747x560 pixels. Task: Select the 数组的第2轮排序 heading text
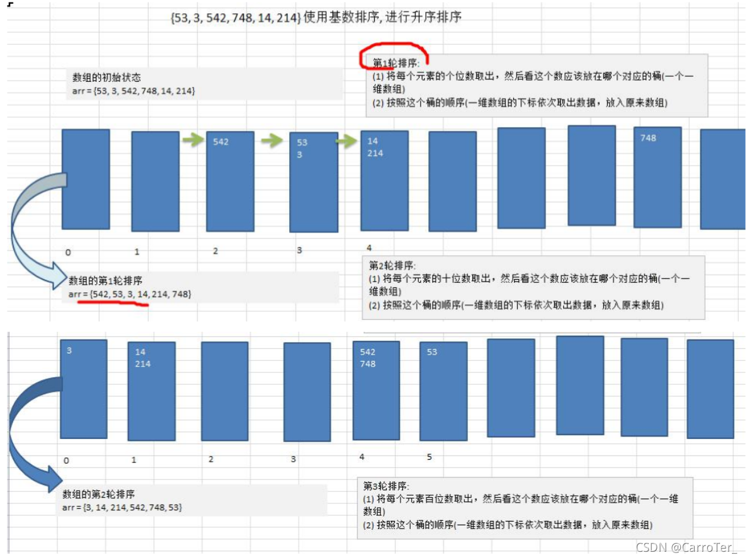click(99, 494)
